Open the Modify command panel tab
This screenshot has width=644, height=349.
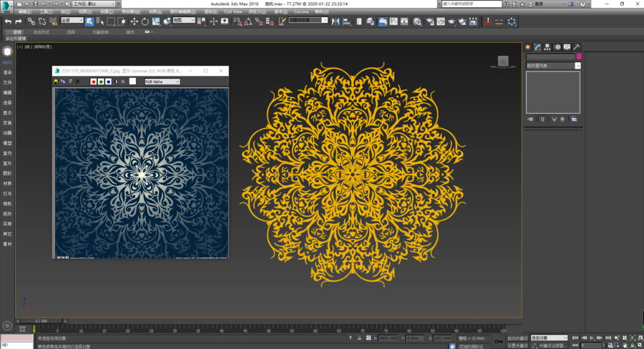[x=537, y=47]
